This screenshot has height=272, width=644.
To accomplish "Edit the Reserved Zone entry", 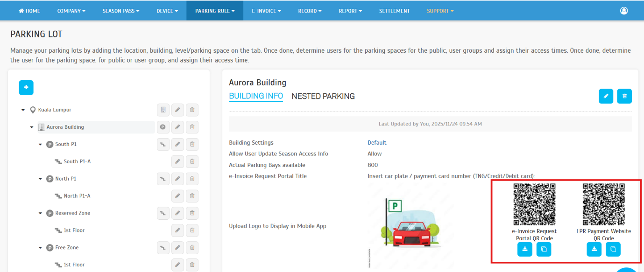I will coord(177,213).
